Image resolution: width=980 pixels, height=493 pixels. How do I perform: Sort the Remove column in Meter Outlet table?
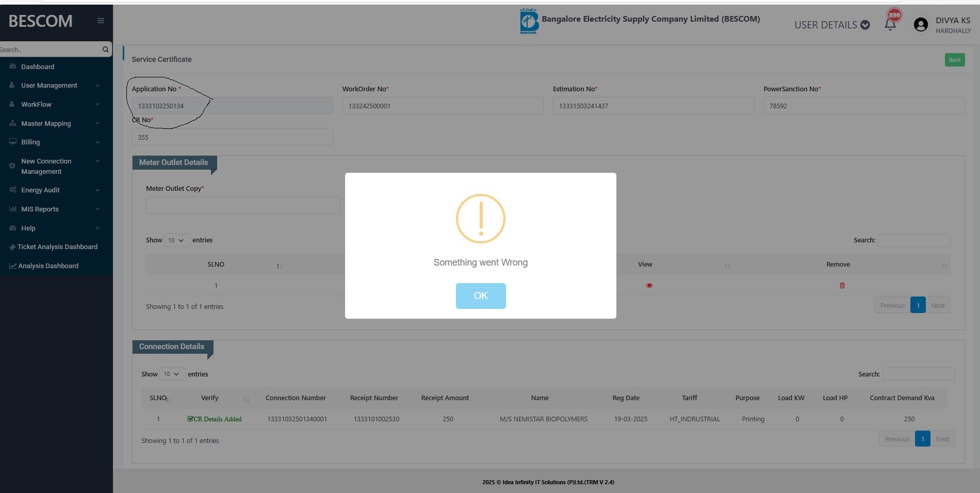point(944,266)
